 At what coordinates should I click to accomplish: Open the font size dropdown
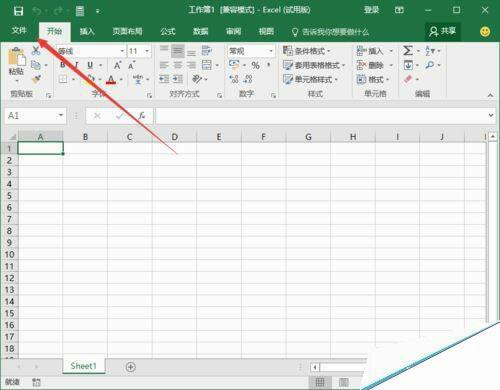[147, 51]
